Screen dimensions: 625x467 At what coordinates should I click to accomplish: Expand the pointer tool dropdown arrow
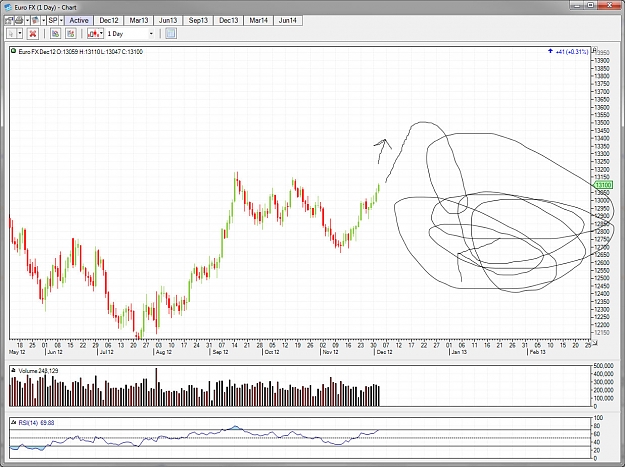pos(20,33)
